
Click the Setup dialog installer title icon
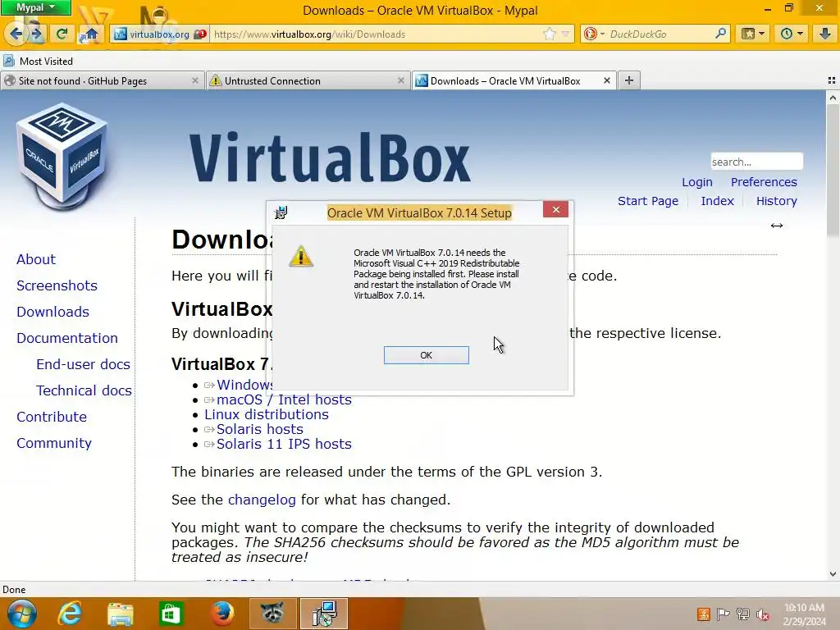coord(281,212)
